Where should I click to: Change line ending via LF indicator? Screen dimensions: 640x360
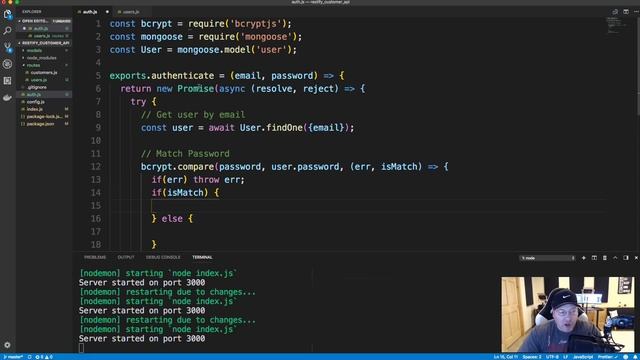[x=566, y=357]
